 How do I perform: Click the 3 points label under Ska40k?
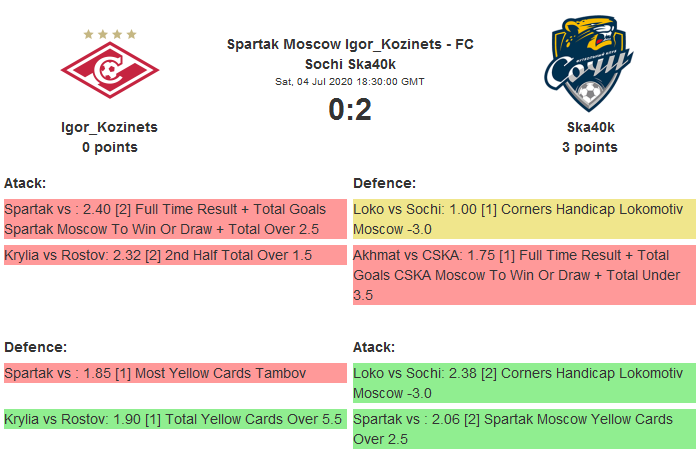click(590, 147)
